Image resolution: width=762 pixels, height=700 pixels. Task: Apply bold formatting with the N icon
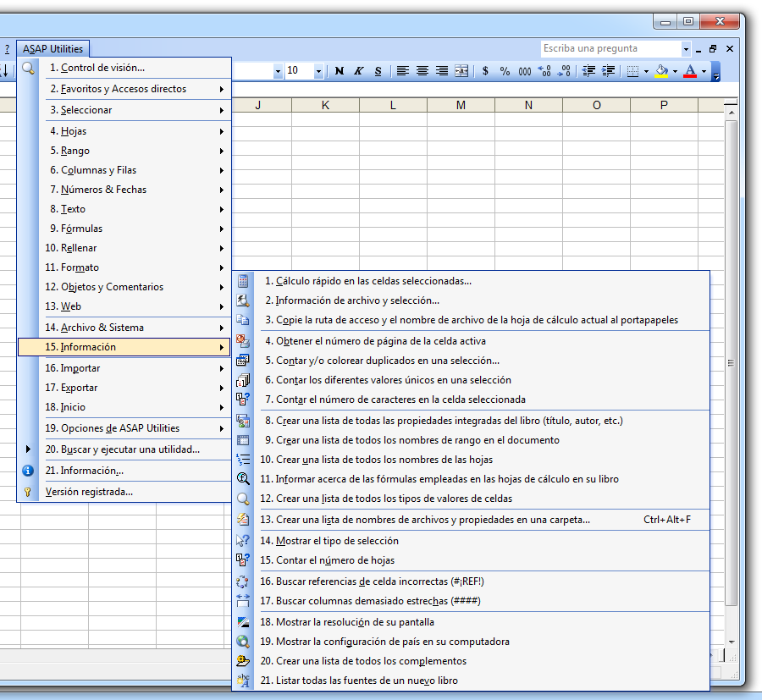pos(339,71)
